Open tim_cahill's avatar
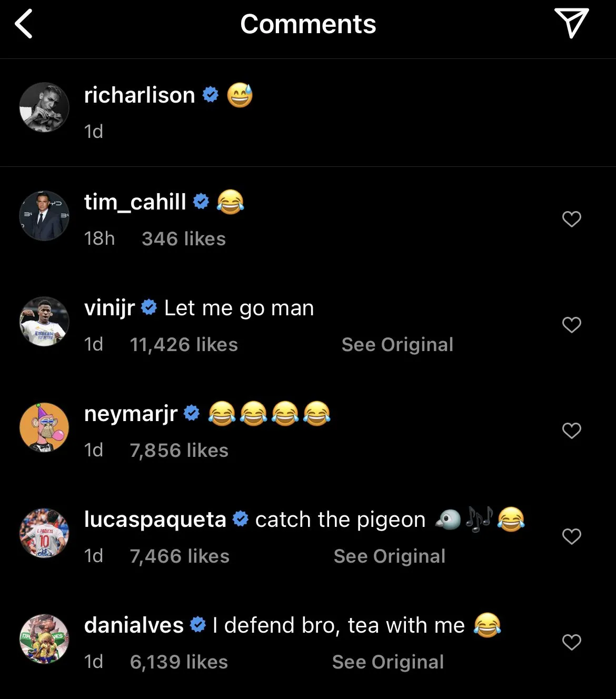 [44, 216]
